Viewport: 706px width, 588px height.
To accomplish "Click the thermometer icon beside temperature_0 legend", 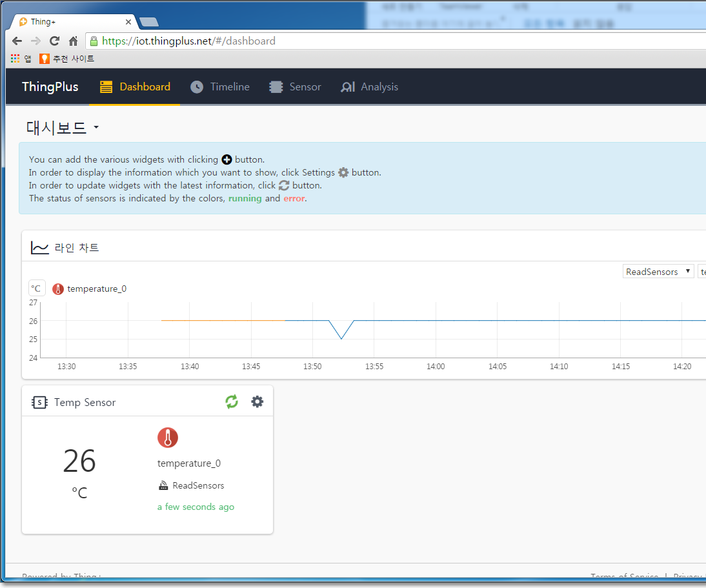I will (58, 289).
